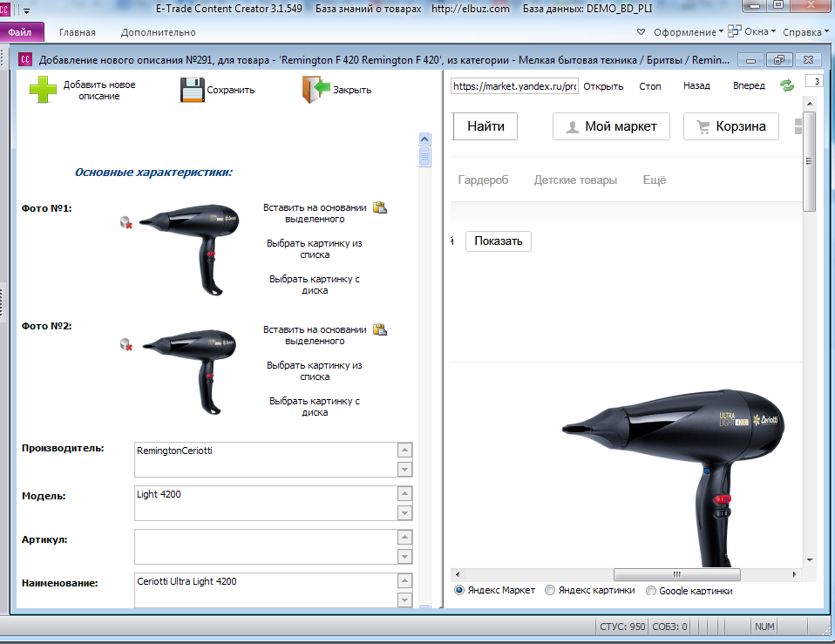Open Детские товары category in browser
The width and height of the screenshot is (835, 644).
575,180
